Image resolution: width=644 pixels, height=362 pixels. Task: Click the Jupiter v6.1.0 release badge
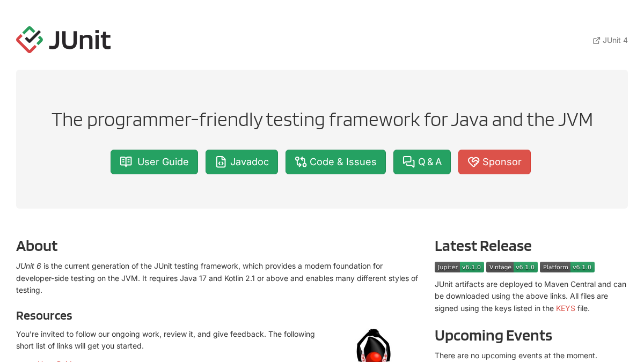tap(459, 267)
